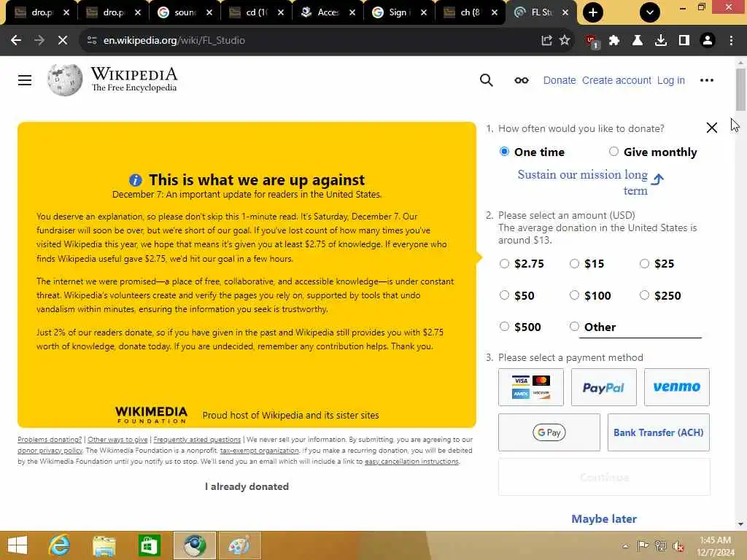Open the Extensions puzzle icon
Screen dimensions: 747x560
tap(614, 41)
